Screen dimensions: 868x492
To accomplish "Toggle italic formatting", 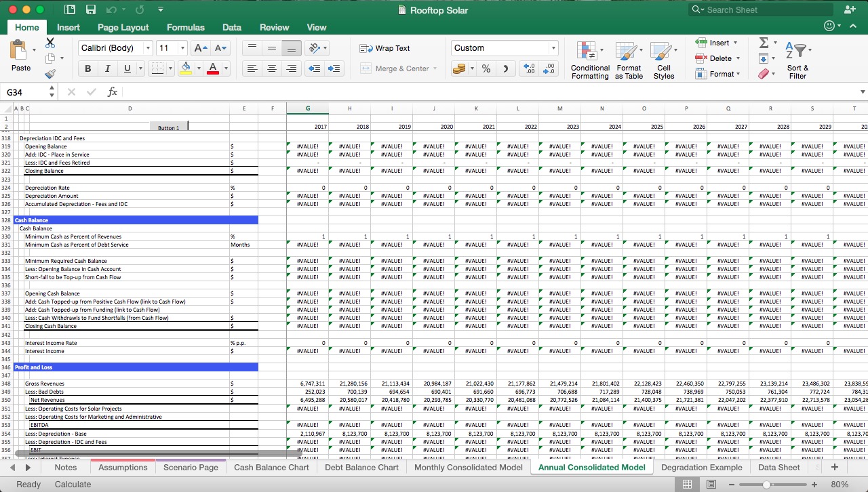I will 106,68.
